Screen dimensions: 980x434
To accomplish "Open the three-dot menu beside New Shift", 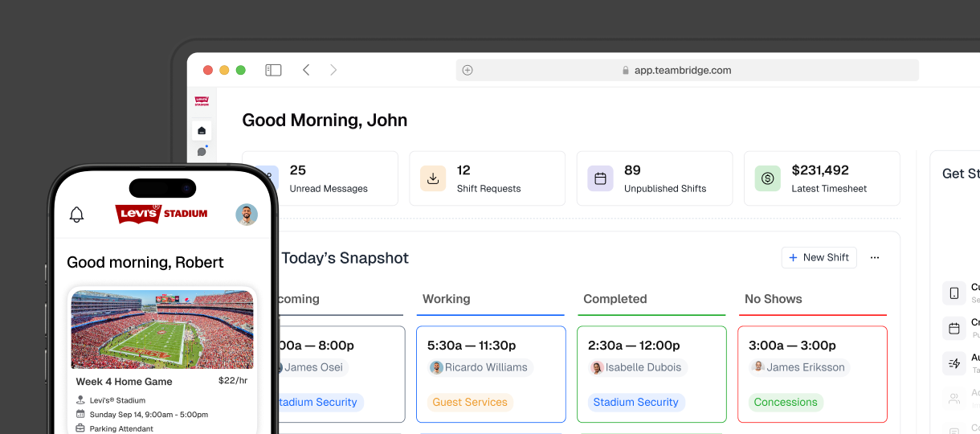I will pyautogui.click(x=875, y=257).
